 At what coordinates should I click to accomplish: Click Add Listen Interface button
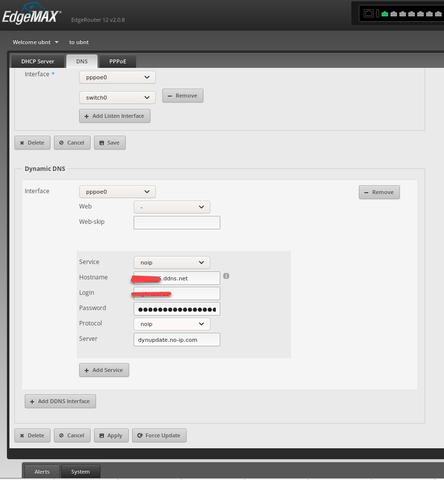pyautogui.click(x=115, y=116)
